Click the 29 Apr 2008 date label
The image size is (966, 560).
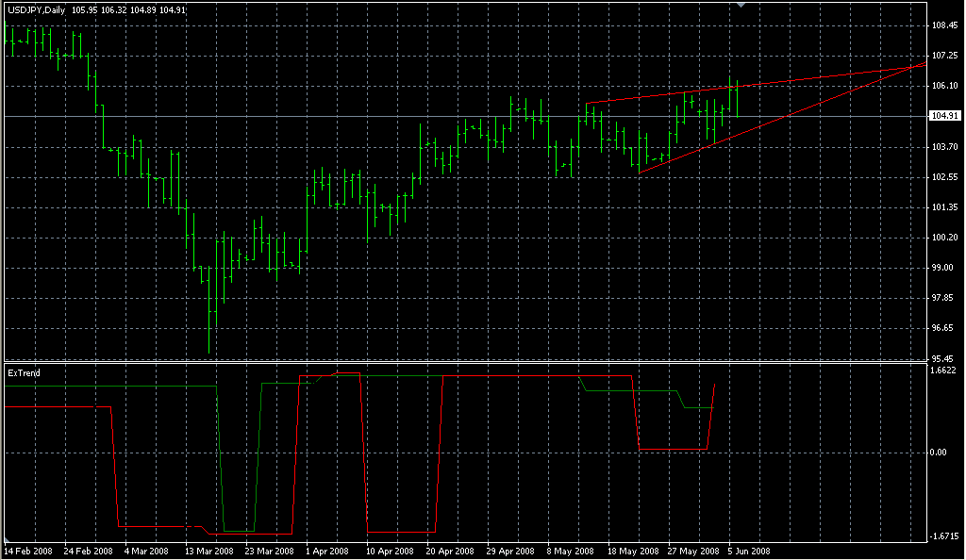point(510,551)
